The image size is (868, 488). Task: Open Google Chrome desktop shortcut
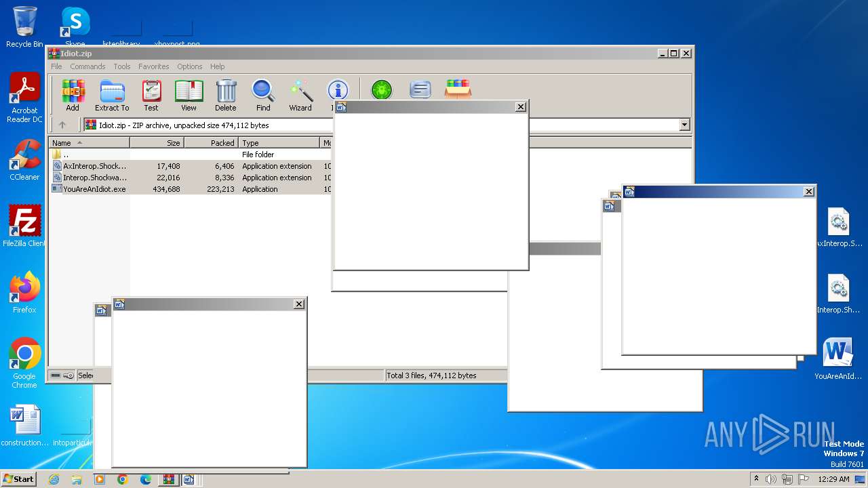pyautogui.click(x=24, y=363)
